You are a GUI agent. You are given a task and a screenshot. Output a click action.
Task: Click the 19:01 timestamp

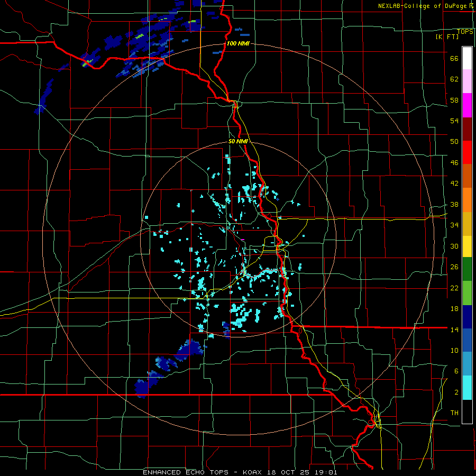pyautogui.click(x=326, y=472)
